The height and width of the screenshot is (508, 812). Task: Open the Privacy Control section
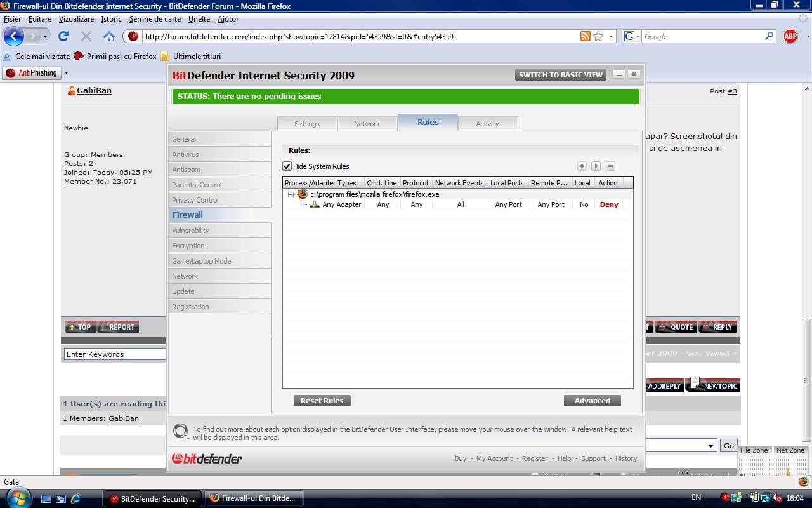point(220,200)
